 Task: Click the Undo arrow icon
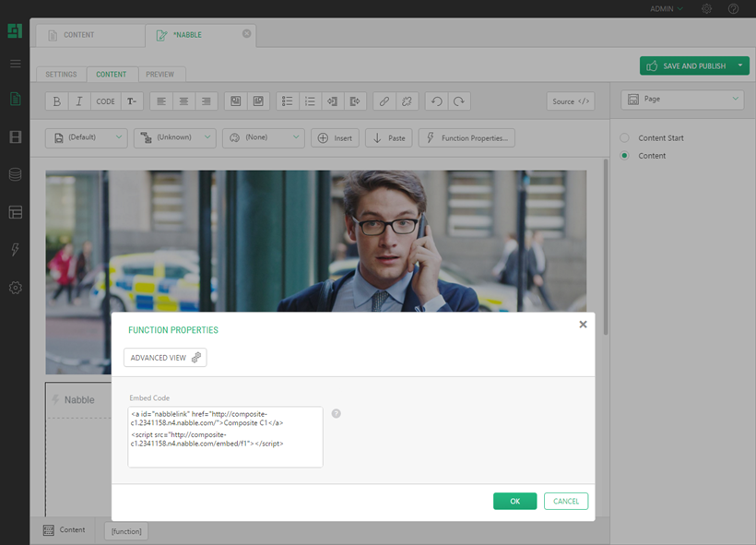[x=436, y=101]
